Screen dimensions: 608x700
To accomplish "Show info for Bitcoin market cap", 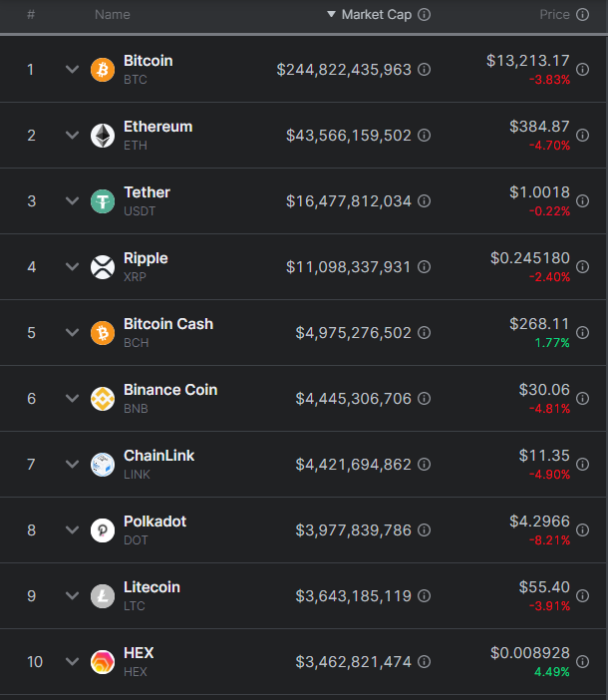I will (425, 70).
